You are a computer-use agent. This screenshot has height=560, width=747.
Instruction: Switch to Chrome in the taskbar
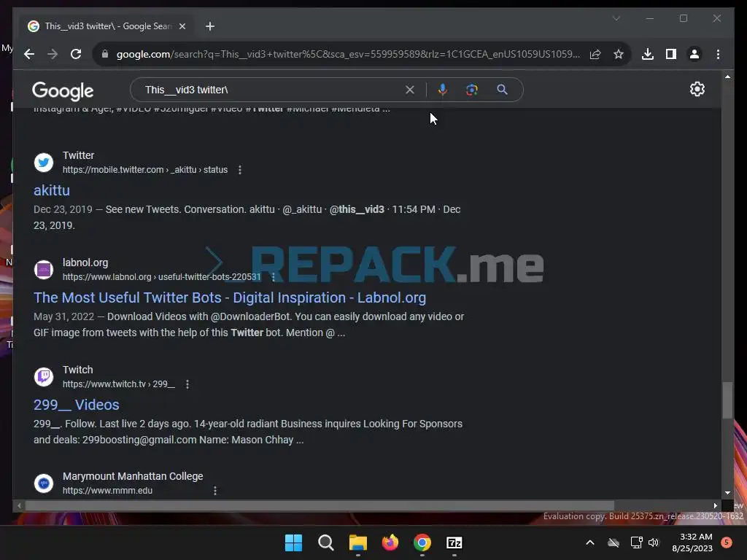click(x=422, y=542)
